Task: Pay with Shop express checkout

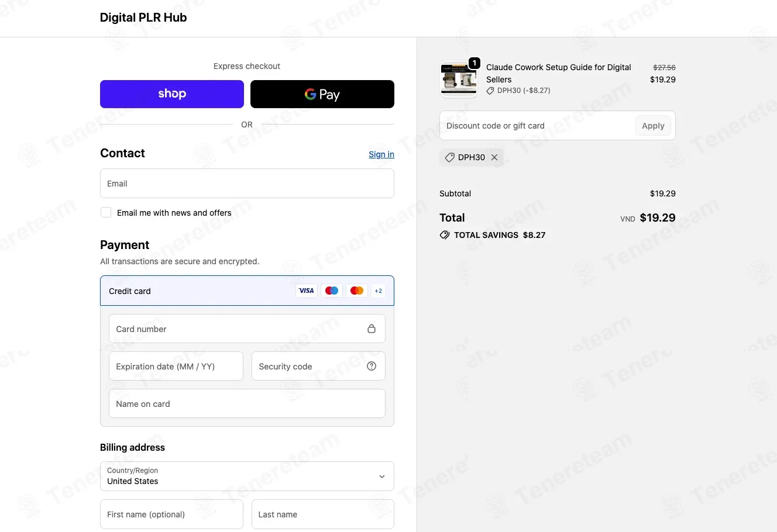Action: click(x=172, y=94)
